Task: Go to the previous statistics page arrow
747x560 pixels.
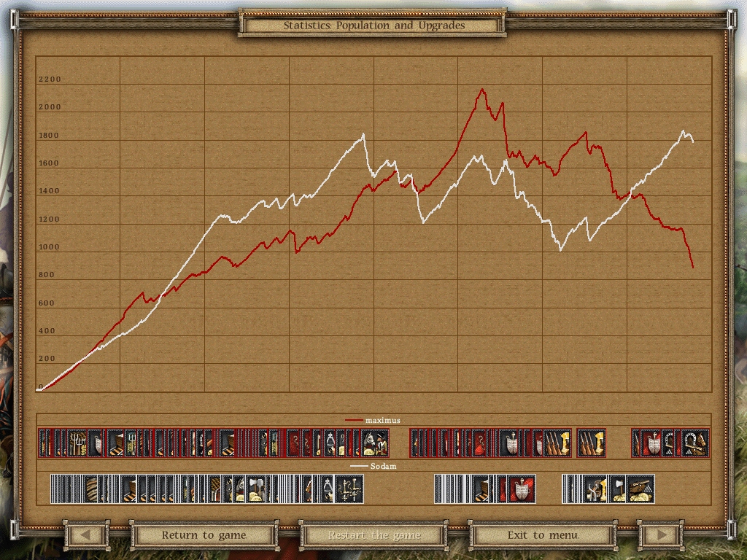Action: [x=86, y=535]
